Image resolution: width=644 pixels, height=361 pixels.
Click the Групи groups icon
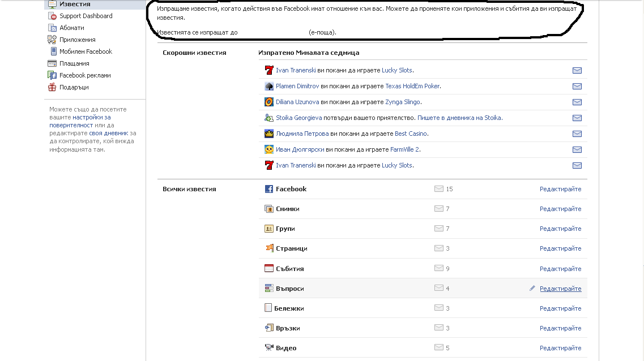(x=269, y=229)
